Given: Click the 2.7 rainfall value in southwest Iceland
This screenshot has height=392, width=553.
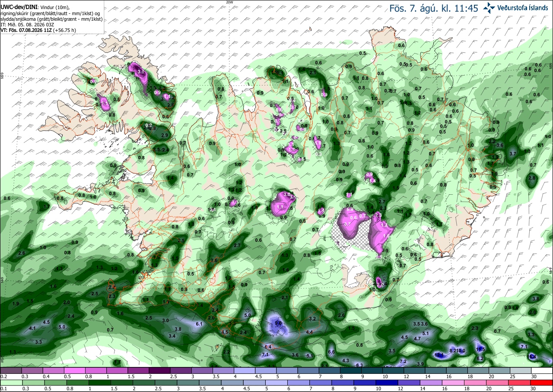Looking at the screenshot, I should pyautogui.click(x=237, y=245).
